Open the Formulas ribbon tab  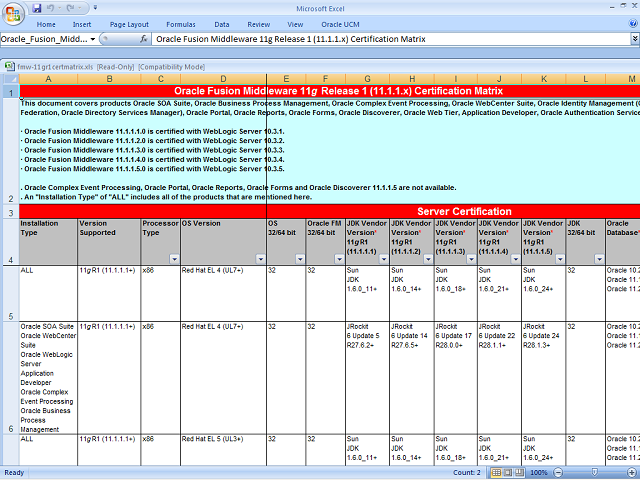coord(183,24)
